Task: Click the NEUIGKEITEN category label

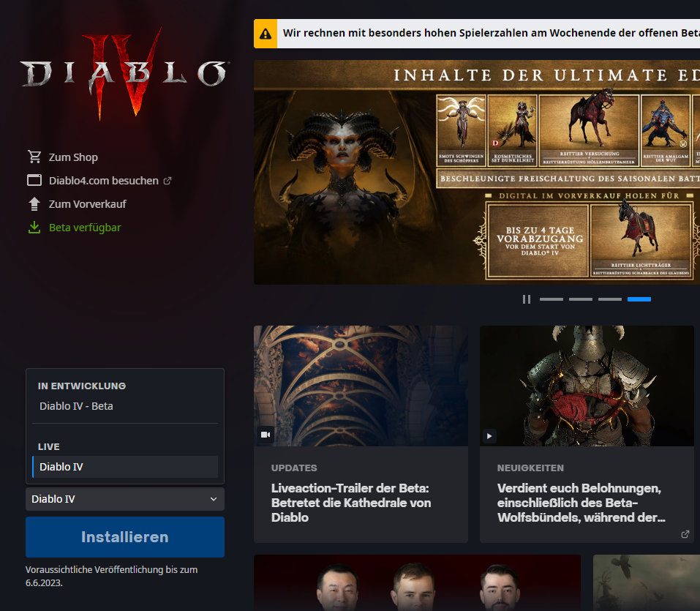Action: 530,468
